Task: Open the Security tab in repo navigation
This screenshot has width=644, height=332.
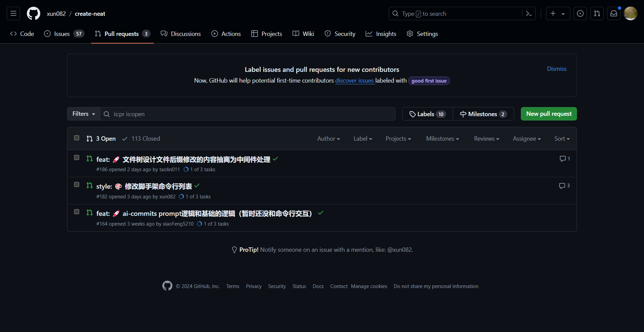Action: click(340, 34)
